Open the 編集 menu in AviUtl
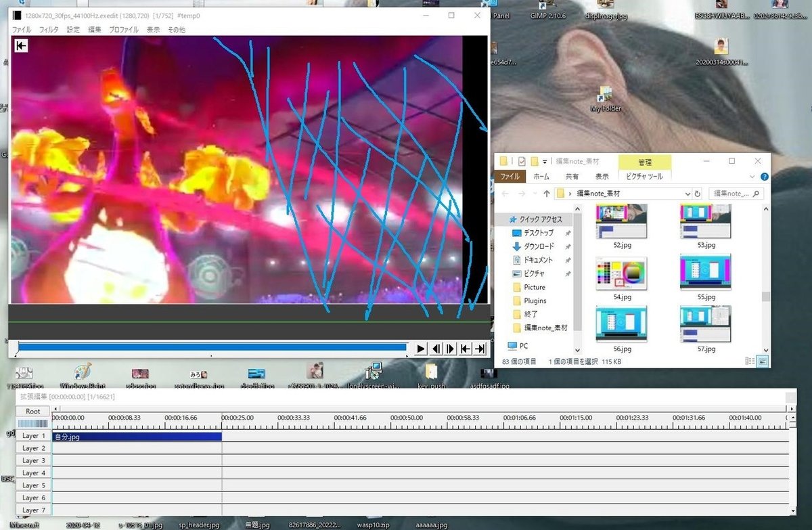 (95, 30)
